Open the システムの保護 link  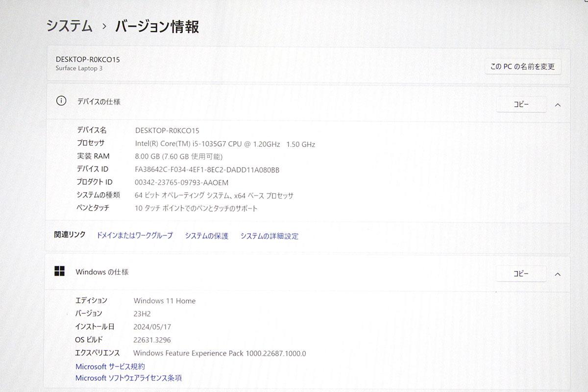(206, 236)
